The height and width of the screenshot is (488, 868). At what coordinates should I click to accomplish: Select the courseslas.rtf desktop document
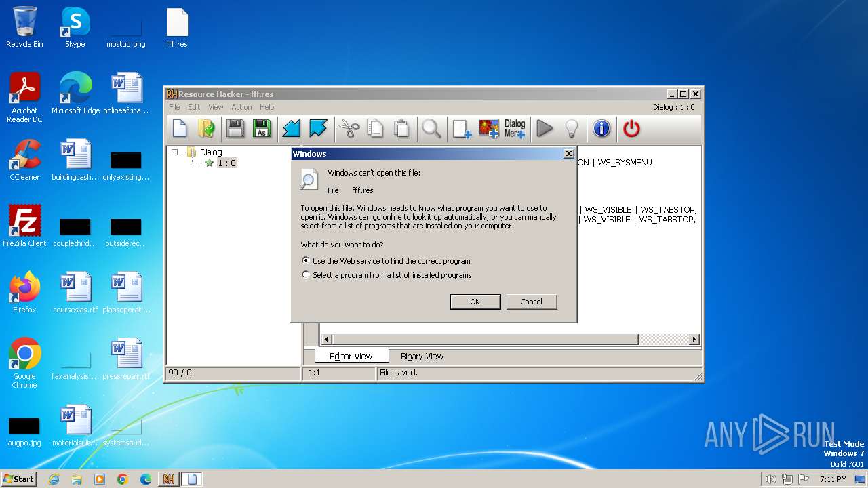coord(75,293)
